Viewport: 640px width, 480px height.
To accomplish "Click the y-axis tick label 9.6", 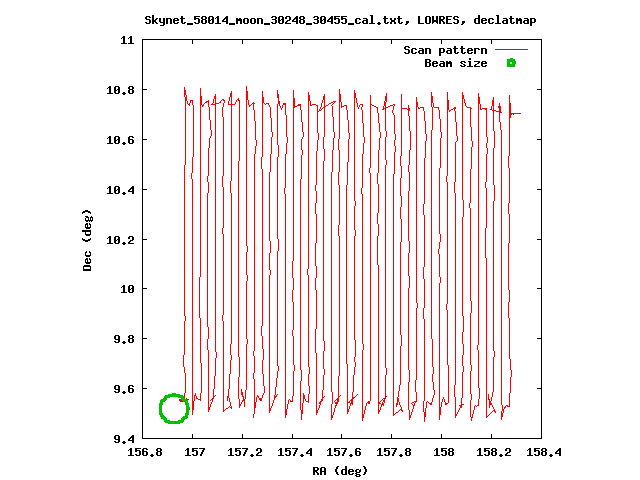I will click(124, 389).
